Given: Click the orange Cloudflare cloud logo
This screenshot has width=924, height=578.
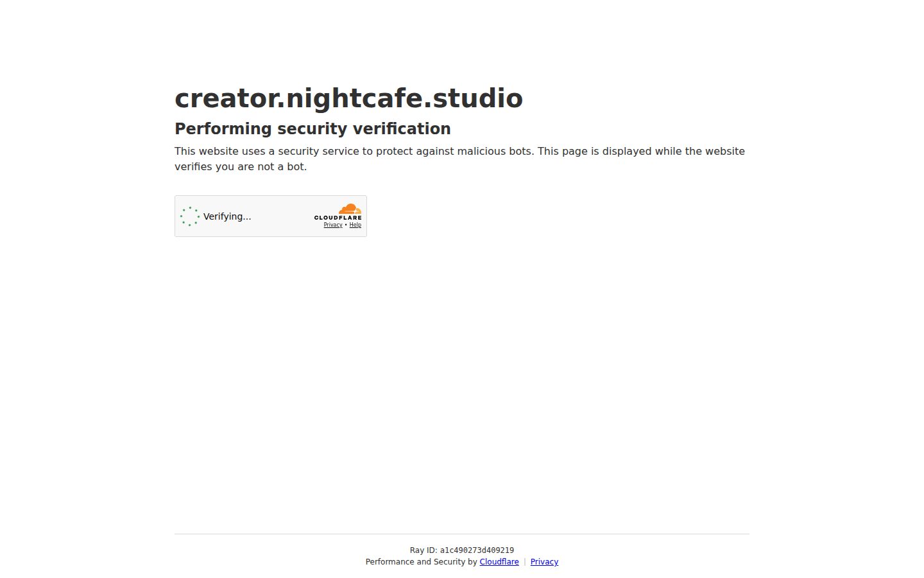Looking at the screenshot, I should coord(350,209).
